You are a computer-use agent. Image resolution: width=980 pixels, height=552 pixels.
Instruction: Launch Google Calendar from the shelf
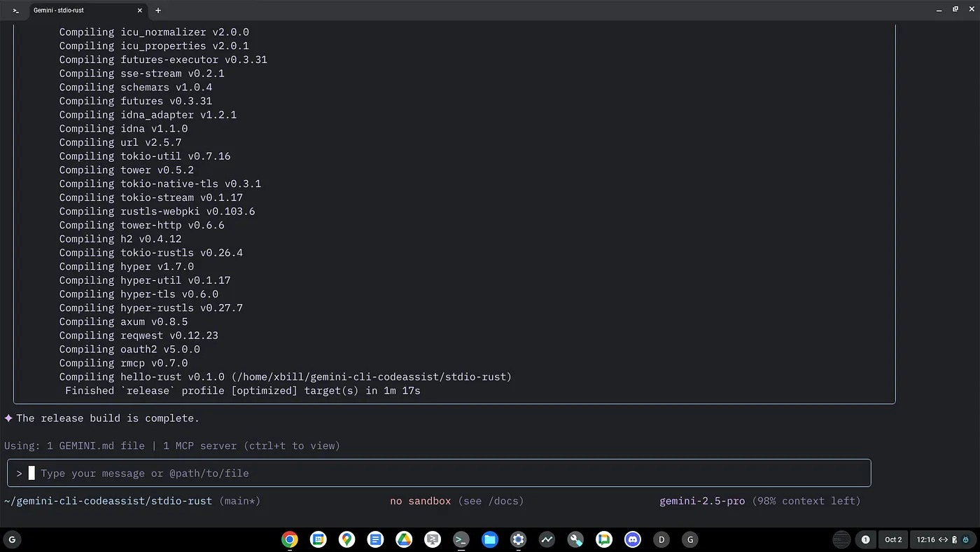click(318, 539)
